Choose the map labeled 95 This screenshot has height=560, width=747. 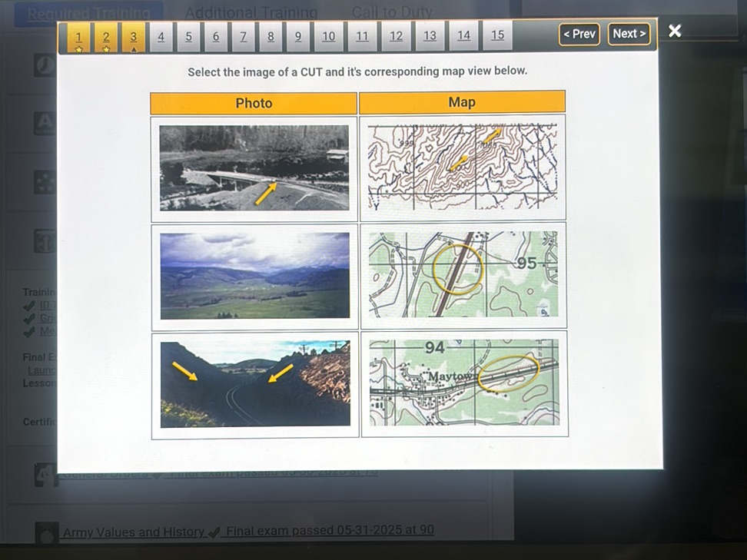point(463,275)
